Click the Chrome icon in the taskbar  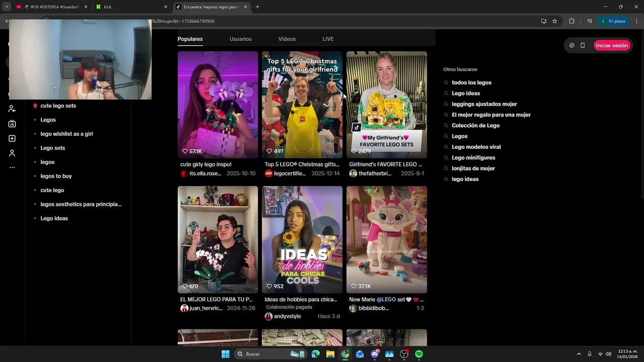click(x=345, y=354)
